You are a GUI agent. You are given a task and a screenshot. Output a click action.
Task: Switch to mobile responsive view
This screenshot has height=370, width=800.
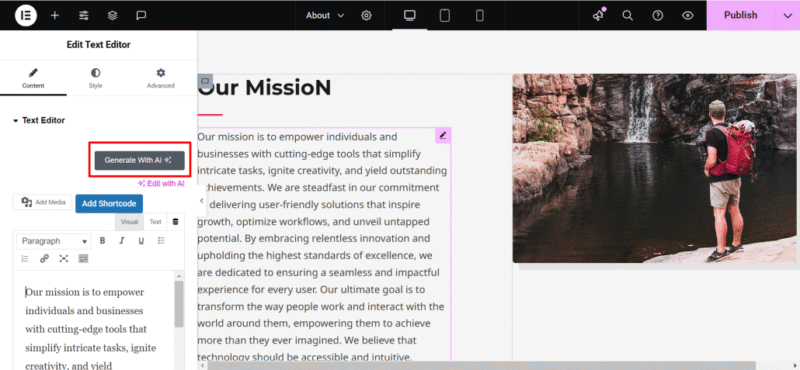tap(480, 15)
